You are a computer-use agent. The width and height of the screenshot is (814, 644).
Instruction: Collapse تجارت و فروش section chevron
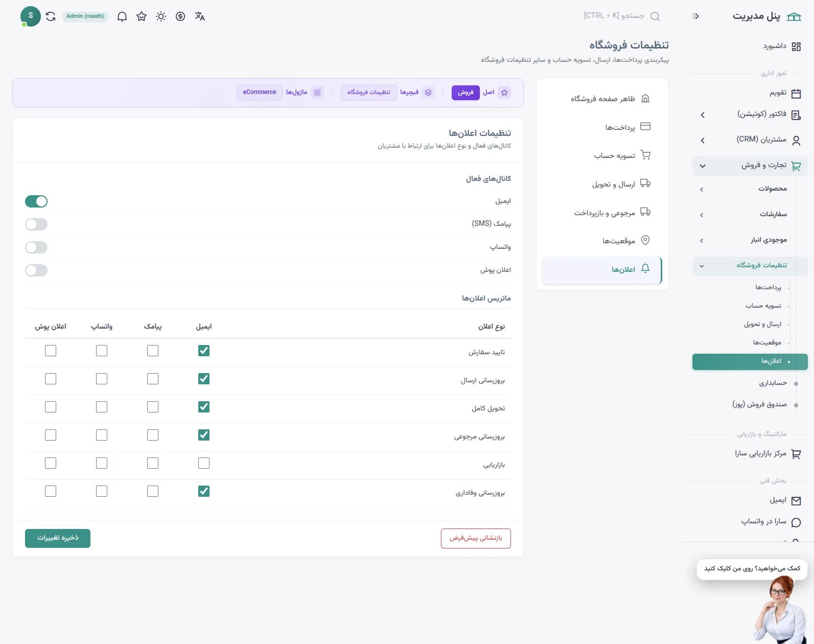[703, 166]
